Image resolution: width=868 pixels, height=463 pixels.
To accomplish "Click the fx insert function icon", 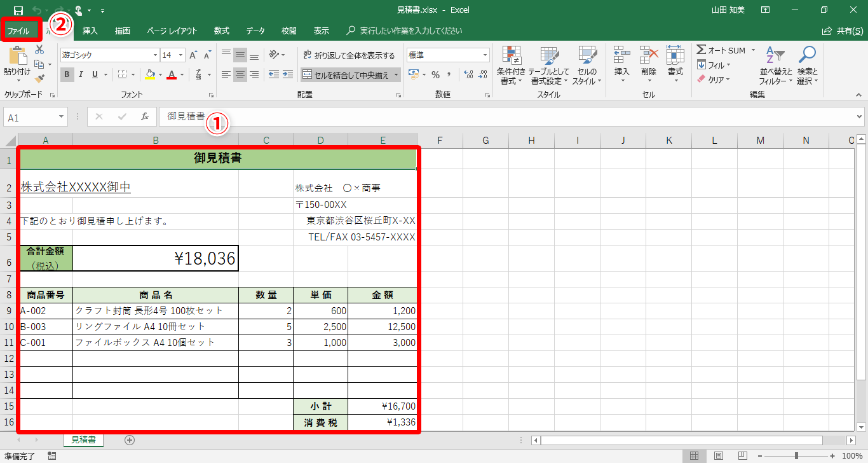I will pos(145,116).
